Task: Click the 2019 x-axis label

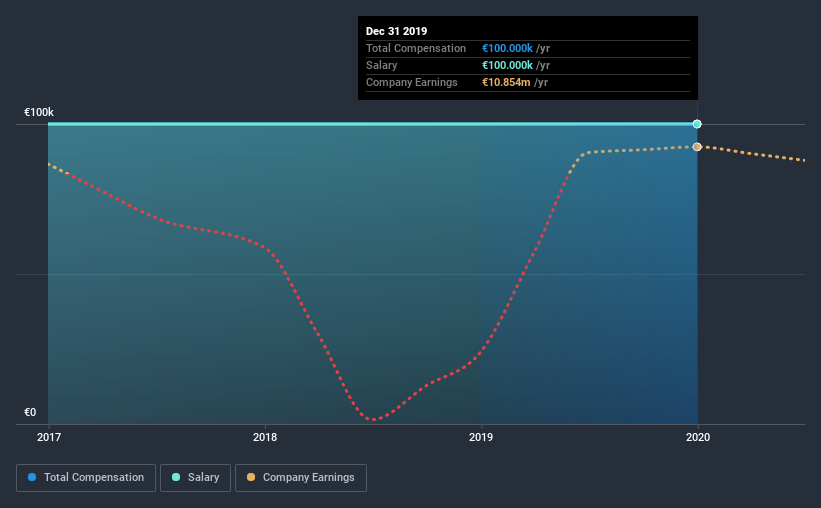Action: (481, 437)
